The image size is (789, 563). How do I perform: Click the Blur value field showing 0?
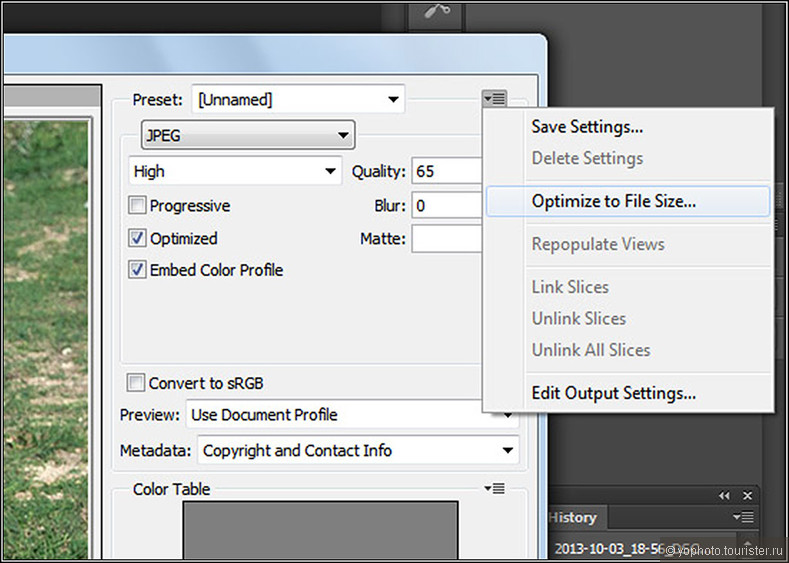(x=447, y=205)
